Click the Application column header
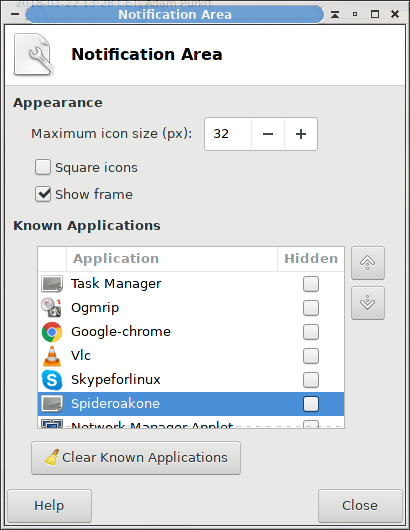410x530 pixels. (x=172, y=259)
